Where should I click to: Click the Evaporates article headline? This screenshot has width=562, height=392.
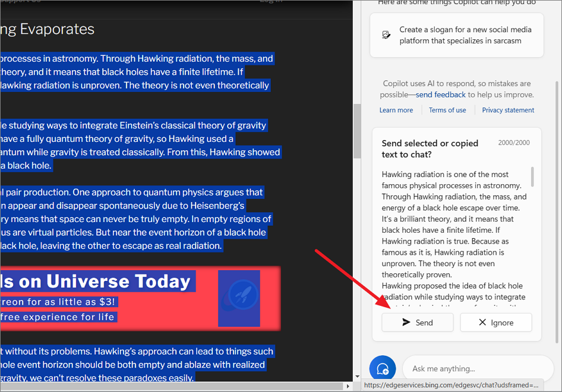(x=48, y=29)
